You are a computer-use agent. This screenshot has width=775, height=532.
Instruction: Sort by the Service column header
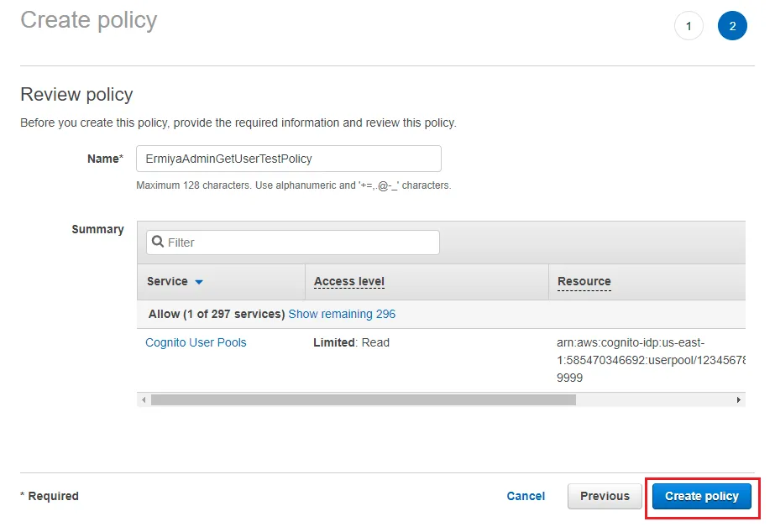pos(167,282)
